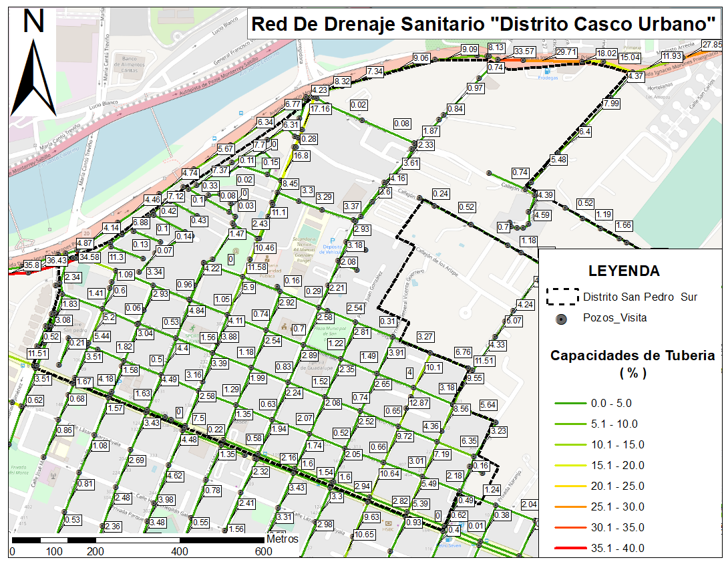Click the 9.72 pipe capacity label
The image size is (728, 568).
coord(404,436)
